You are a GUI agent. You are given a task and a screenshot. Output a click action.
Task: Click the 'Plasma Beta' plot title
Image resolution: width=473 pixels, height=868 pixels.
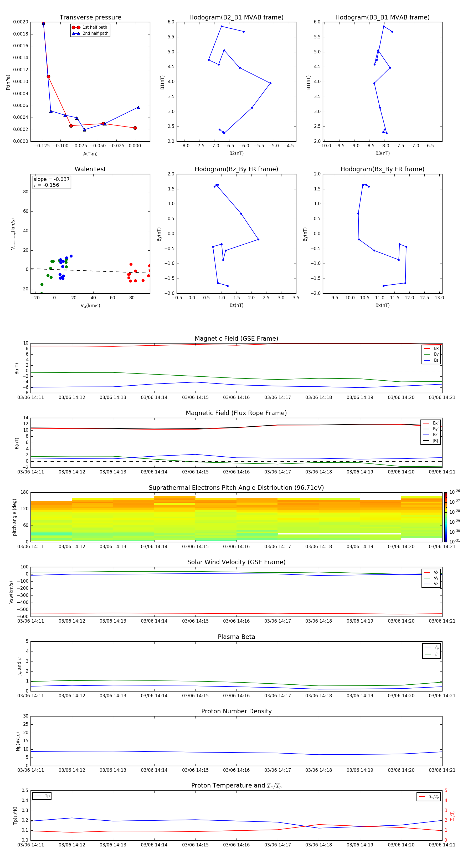[236, 637]
